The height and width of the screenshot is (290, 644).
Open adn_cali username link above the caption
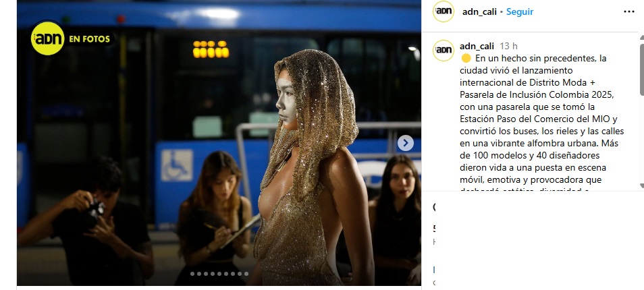tap(477, 46)
